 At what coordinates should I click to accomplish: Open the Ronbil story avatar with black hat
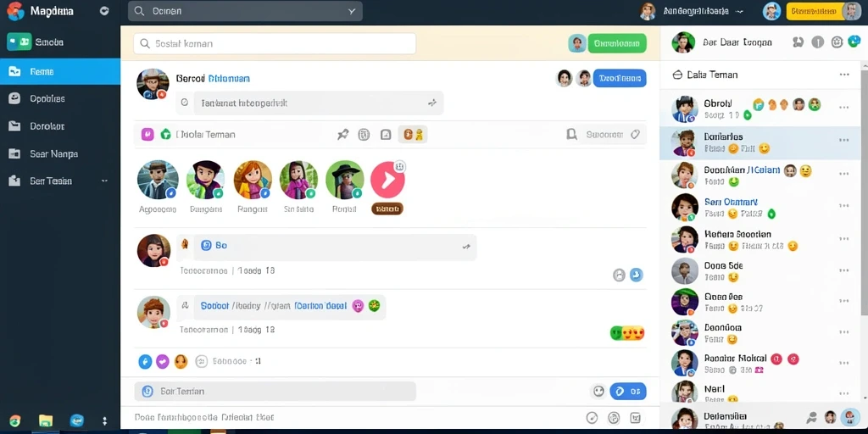click(x=345, y=180)
